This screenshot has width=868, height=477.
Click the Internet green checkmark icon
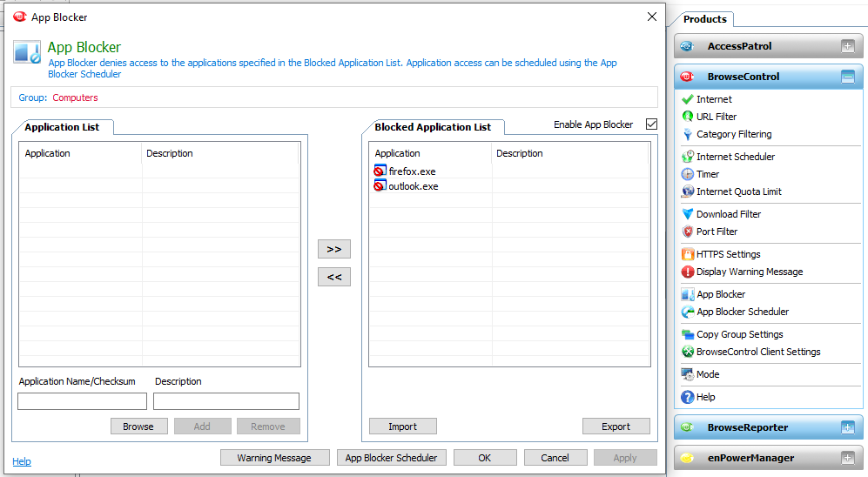[x=687, y=99]
